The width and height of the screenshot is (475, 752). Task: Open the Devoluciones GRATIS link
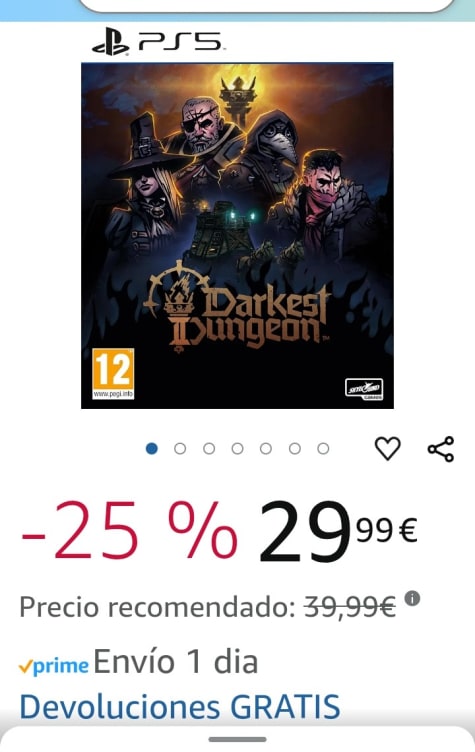click(180, 706)
